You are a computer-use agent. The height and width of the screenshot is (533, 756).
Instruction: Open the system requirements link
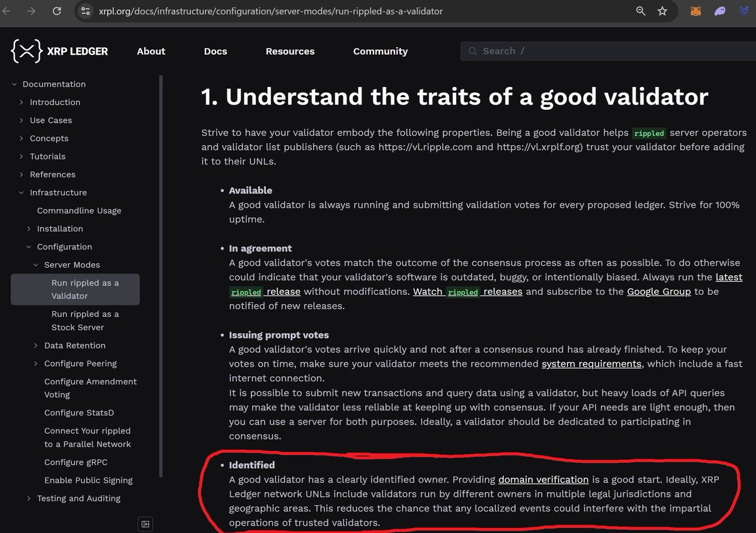click(x=592, y=364)
